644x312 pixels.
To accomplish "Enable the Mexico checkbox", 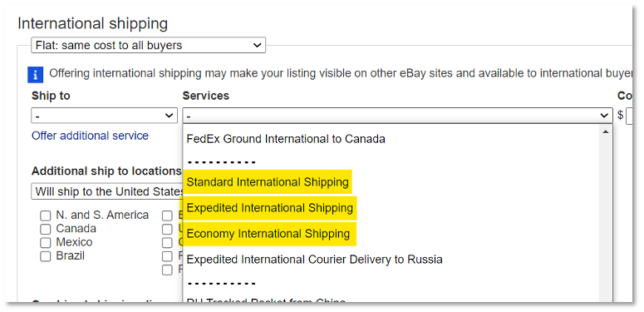I will 45,243.
